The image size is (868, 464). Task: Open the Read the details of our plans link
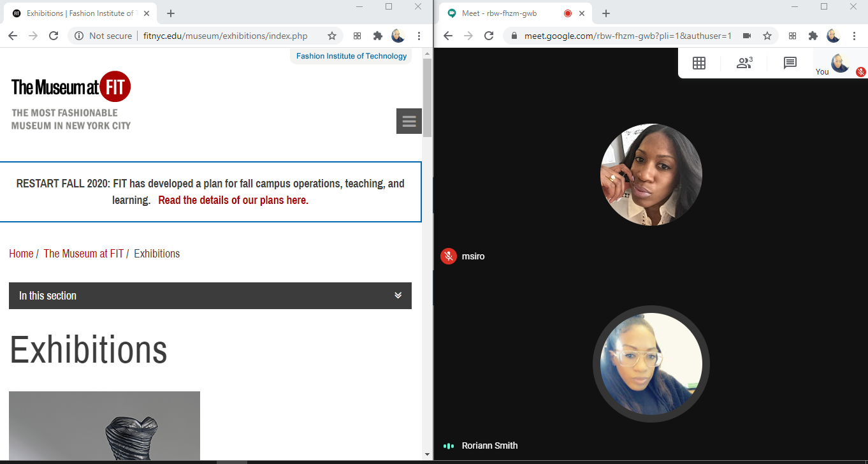tap(232, 199)
